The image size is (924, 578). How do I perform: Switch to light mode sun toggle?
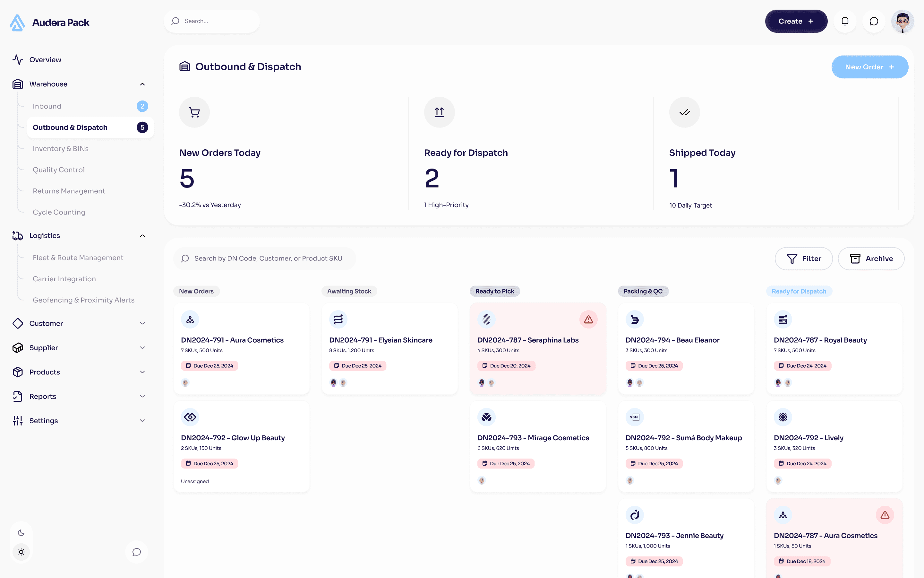pos(21,552)
